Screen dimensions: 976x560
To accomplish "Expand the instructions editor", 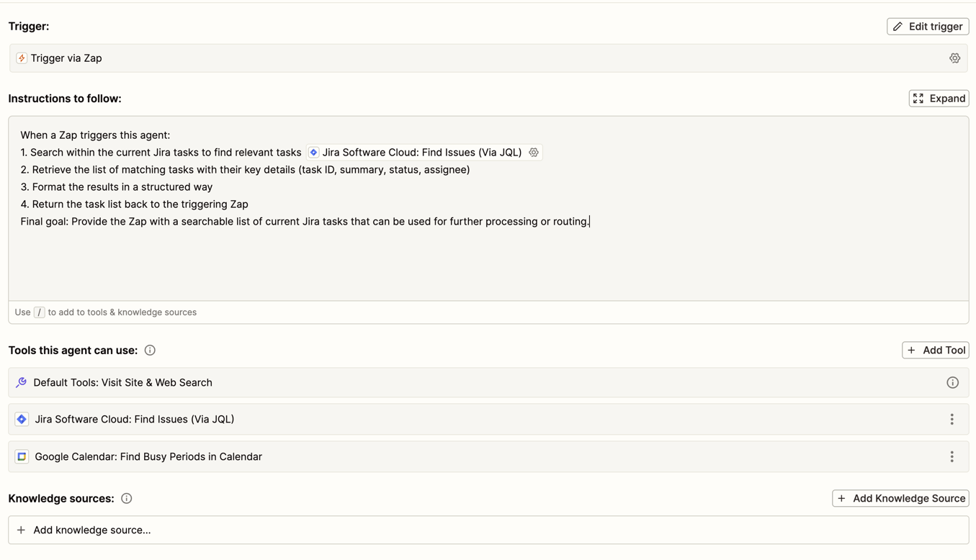I will point(939,99).
